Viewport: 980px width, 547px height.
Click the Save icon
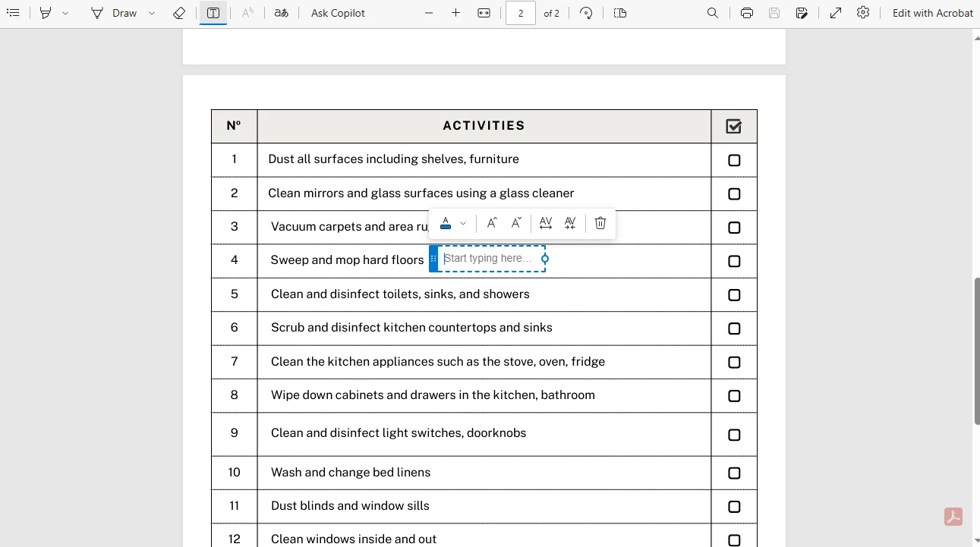click(774, 13)
